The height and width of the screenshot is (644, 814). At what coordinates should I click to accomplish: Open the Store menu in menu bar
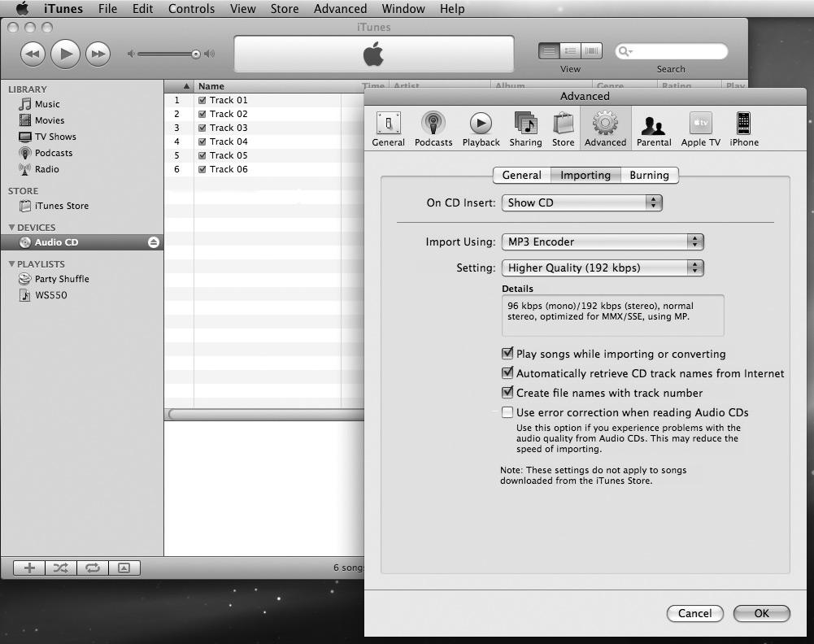pos(285,8)
